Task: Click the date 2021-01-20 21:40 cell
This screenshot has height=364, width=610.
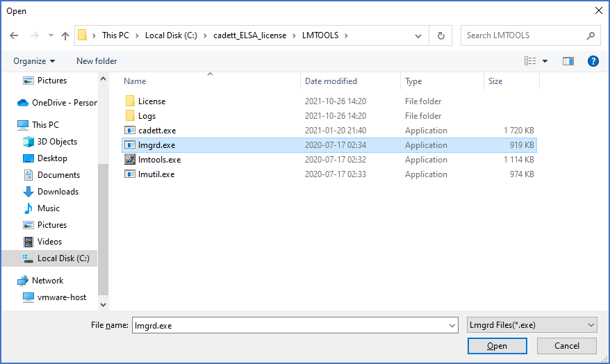Action: click(x=336, y=131)
